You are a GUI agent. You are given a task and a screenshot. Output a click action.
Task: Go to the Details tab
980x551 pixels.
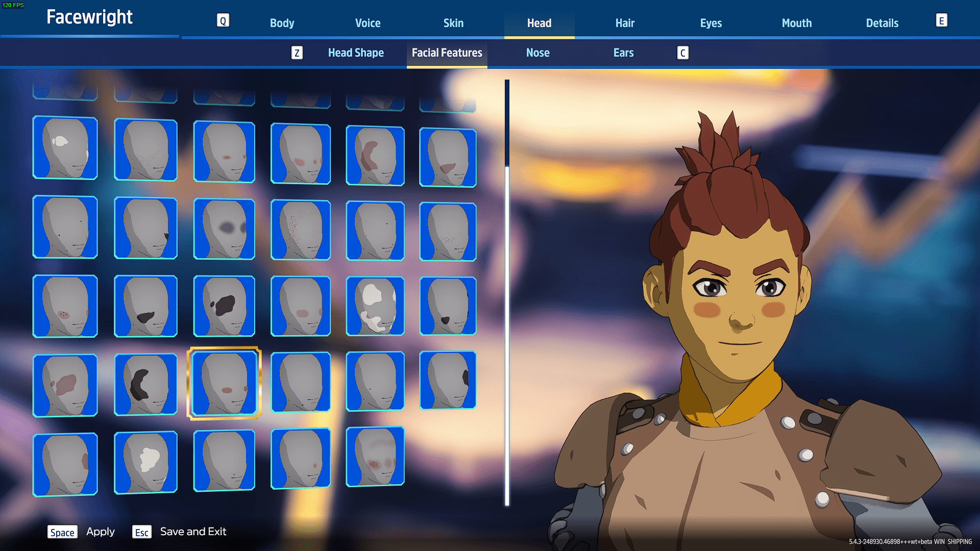(x=882, y=23)
